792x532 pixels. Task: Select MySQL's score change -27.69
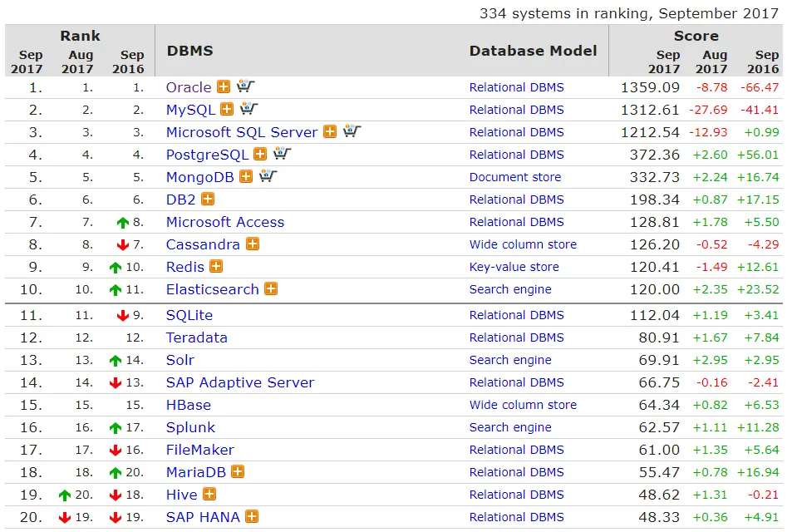point(708,110)
